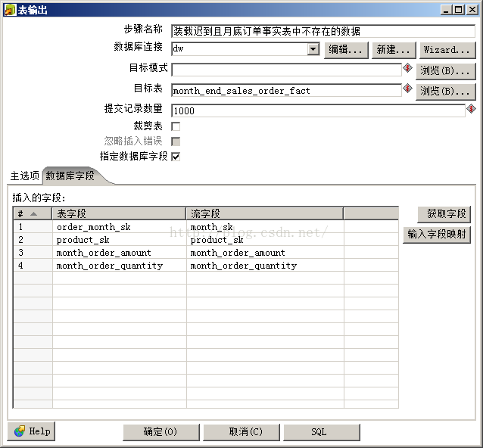Screen dimensions: 483x448
Task: Click the 表输出 title bar application icon
Action: (x=10, y=10)
